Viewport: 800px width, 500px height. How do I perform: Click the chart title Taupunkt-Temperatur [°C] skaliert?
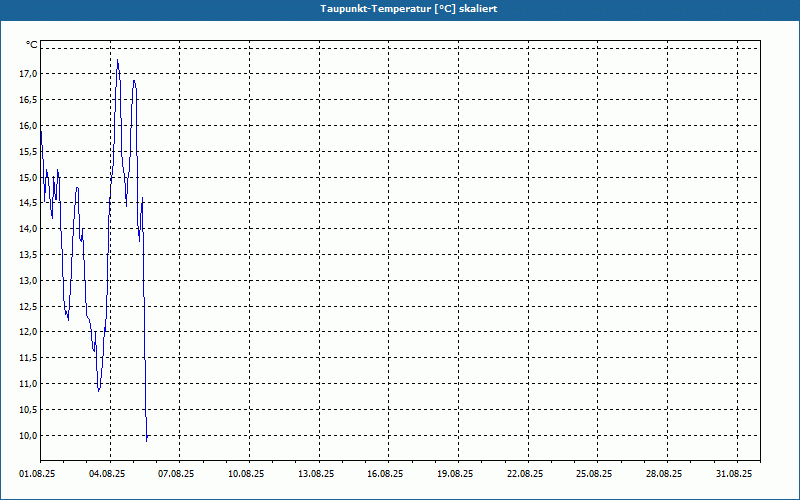(x=409, y=9)
